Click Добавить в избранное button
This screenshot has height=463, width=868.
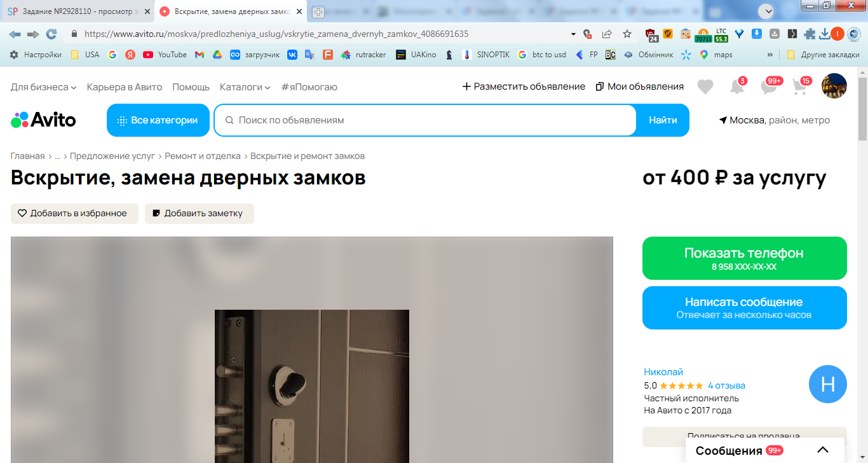click(74, 214)
